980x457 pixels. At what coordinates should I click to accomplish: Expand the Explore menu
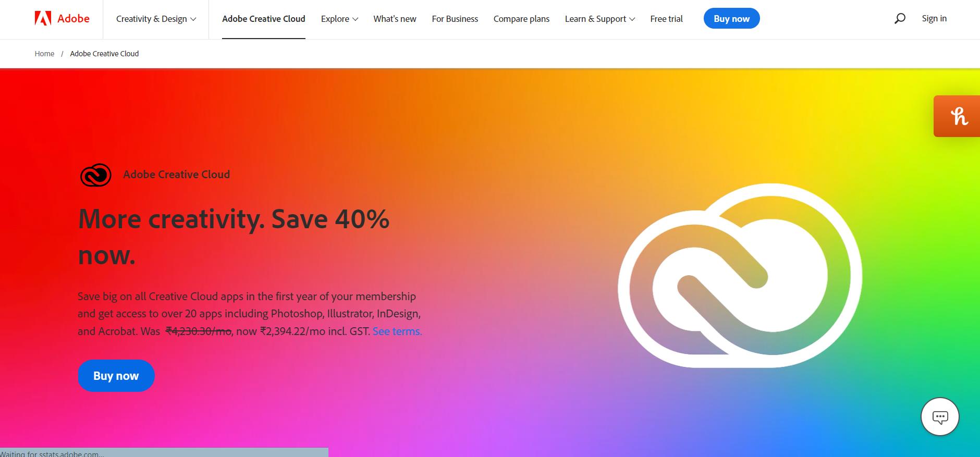339,19
